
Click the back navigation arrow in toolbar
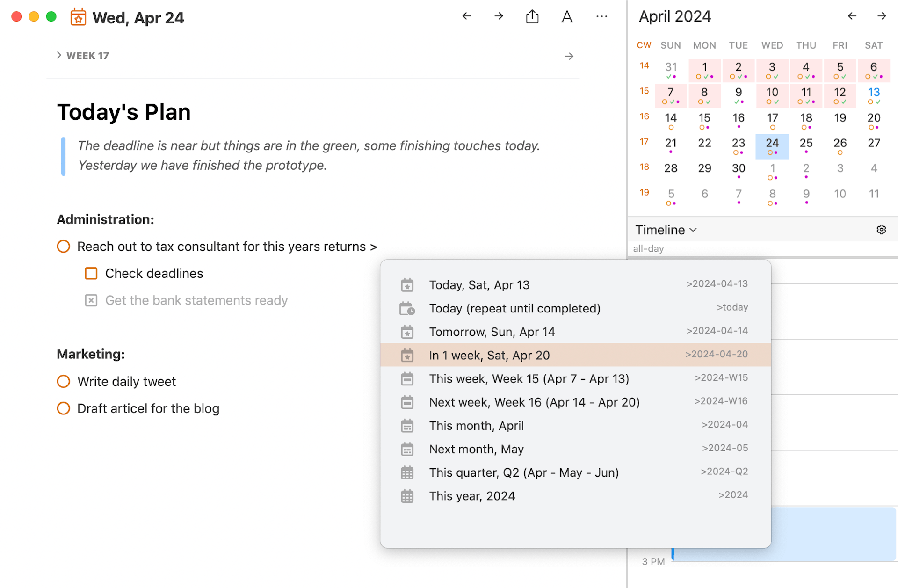pyautogui.click(x=466, y=16)
